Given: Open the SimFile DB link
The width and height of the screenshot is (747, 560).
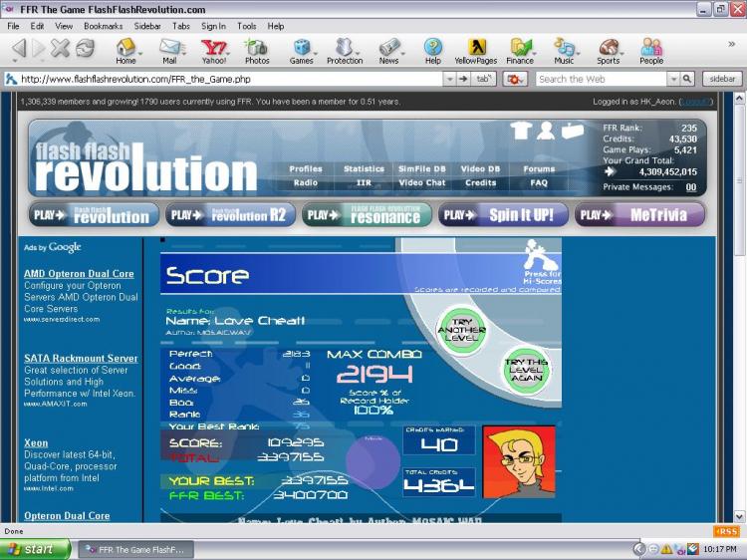Looking at the screenshot, I should point(422,169).
